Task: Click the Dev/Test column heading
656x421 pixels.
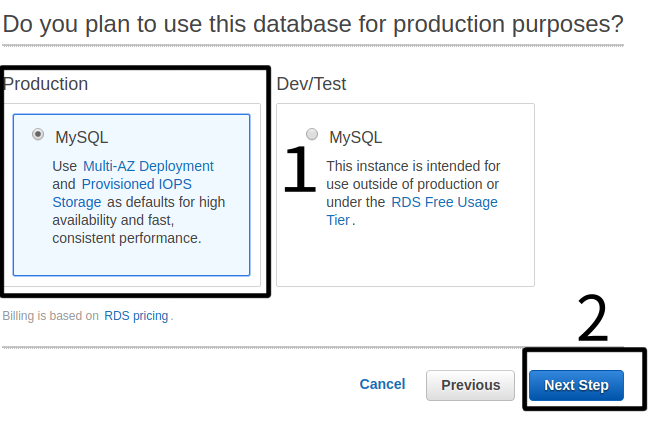Action: pyautogui.click(x=311, y=84)
